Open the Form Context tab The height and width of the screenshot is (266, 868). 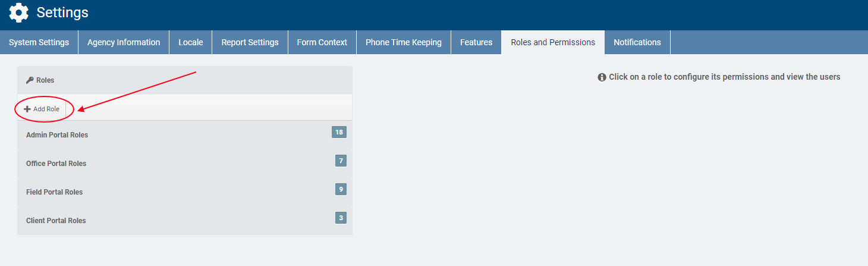322,42
